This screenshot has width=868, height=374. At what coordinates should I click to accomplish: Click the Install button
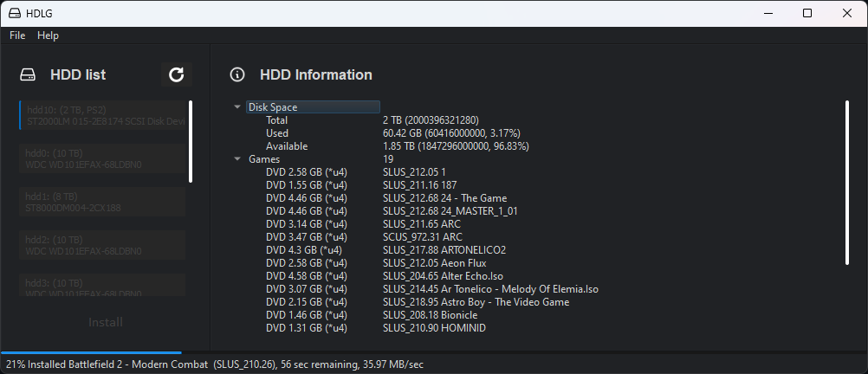[x=105, y=322]
